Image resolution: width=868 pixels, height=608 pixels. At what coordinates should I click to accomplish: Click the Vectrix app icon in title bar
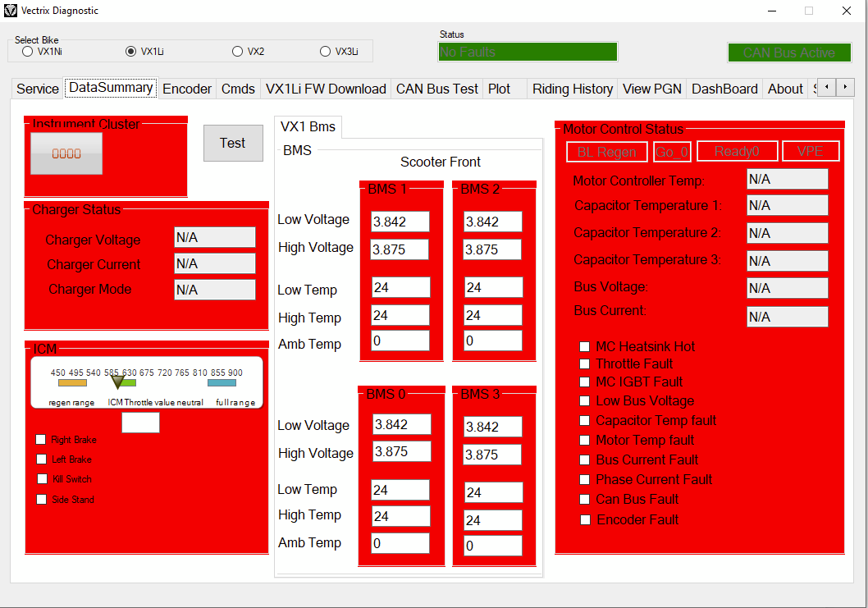click(11, 11)
